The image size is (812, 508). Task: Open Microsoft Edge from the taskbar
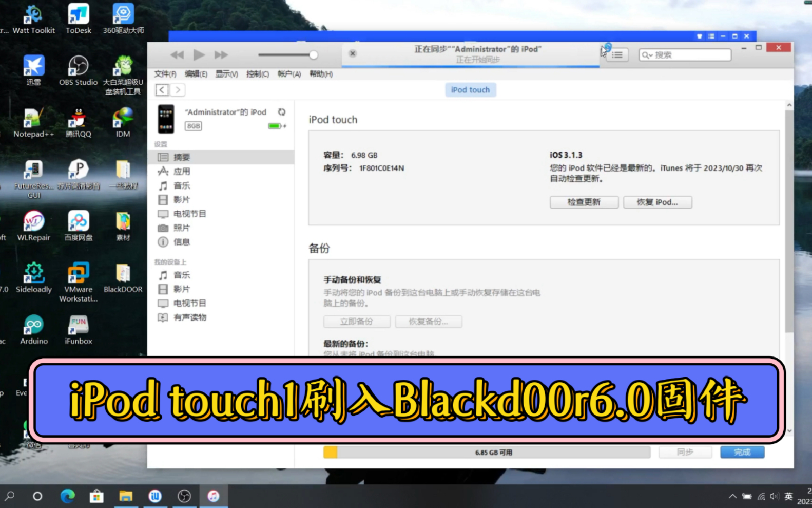coord(67,496)
